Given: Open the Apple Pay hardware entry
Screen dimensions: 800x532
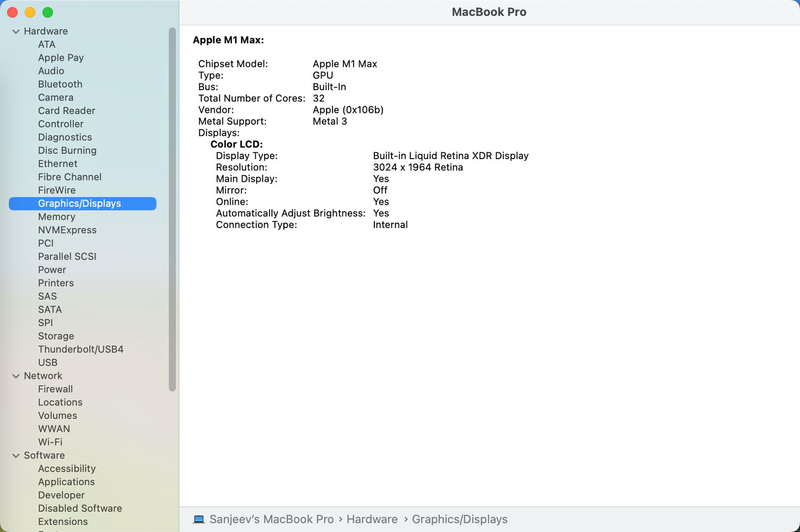Looking at the screenshot, I should (x=61, y=58).
